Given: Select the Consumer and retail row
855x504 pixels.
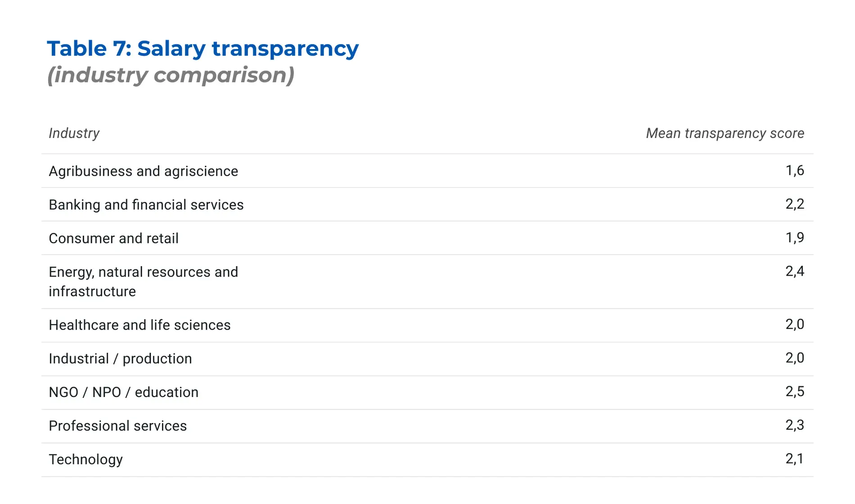Looking at the screenshot, I should [427, 238].
